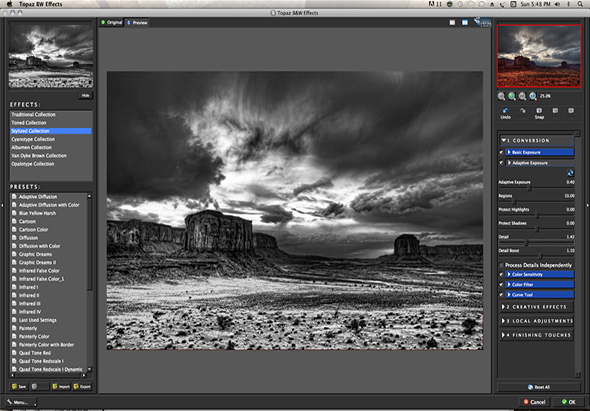Click the Topaz logo icon in toolbar

482,22
